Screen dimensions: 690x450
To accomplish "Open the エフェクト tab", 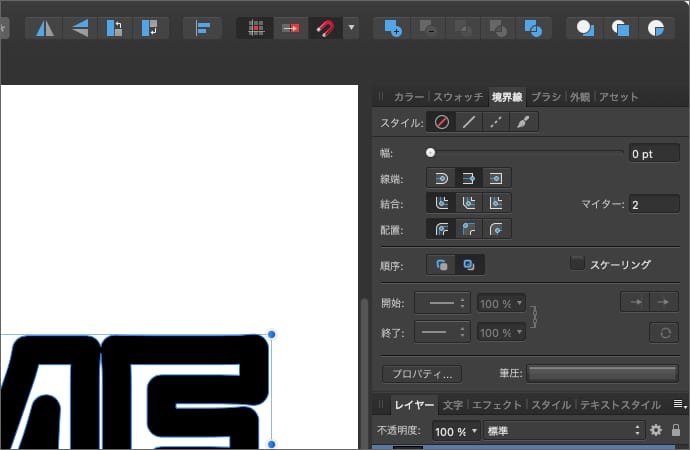I will pyautogui.click(x=497, y=405).
